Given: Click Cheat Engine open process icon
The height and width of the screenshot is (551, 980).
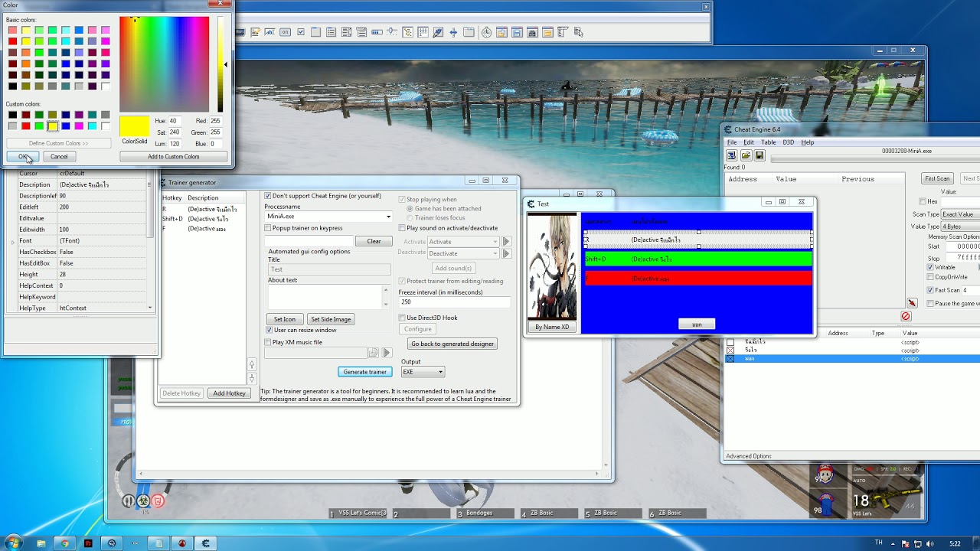Looking at the screenshot, I should pyautogui.click(x=731, y=155).
